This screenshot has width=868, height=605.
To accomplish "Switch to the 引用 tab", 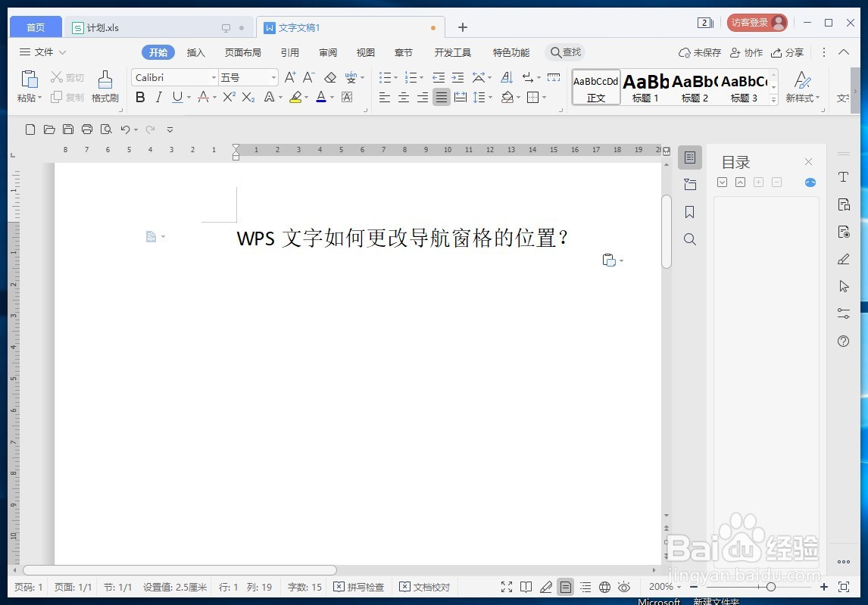I will click(289, 52).
